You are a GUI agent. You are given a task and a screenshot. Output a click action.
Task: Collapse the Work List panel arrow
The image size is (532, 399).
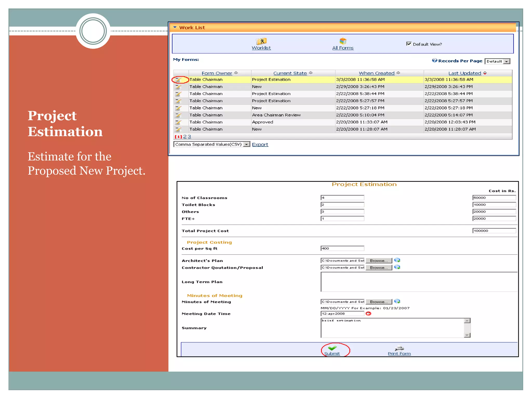(175, 27)
